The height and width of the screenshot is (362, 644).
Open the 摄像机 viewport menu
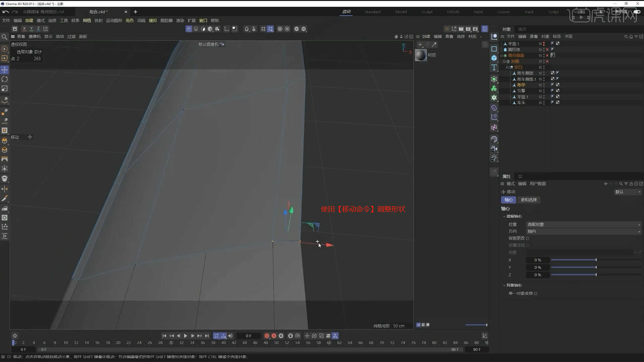(x=35, y=37)
